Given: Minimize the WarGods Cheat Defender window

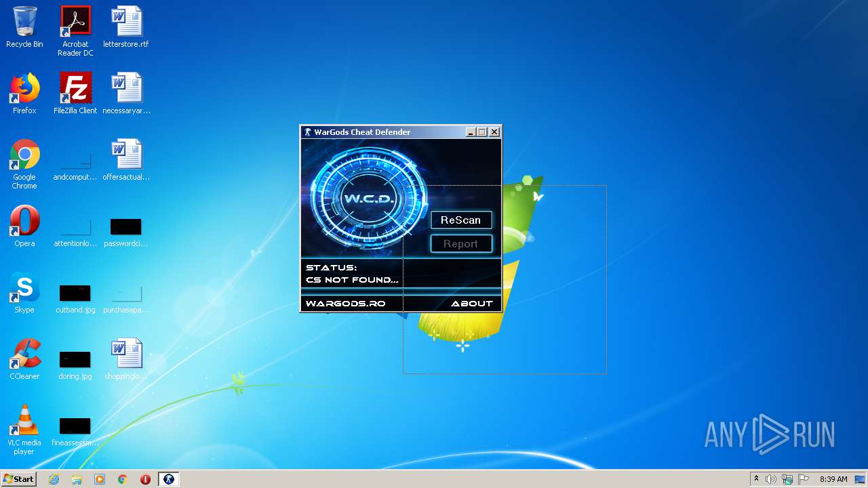Looking at the screenshot, I should pyautogui.click(x=471, y=132).
